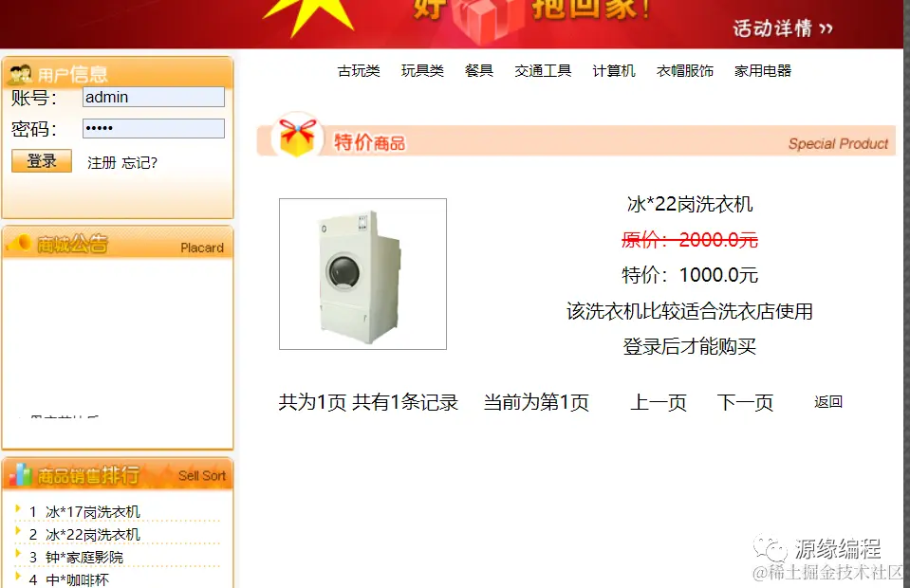Open 冰*22岗洗衣机 in sales ranking

(x=93, y=535)
